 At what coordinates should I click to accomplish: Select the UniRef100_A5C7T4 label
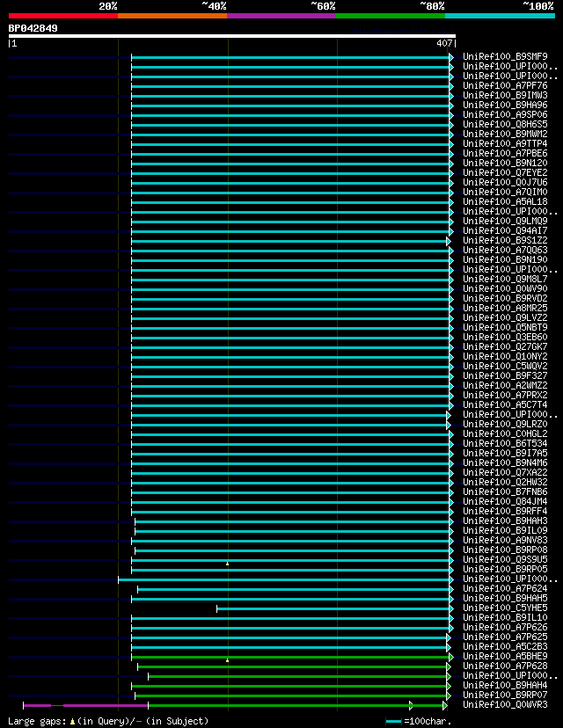tap(505, 404)
